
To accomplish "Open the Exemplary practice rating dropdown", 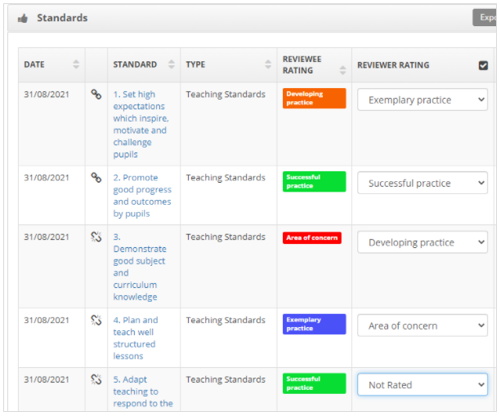I will point(422,100).
